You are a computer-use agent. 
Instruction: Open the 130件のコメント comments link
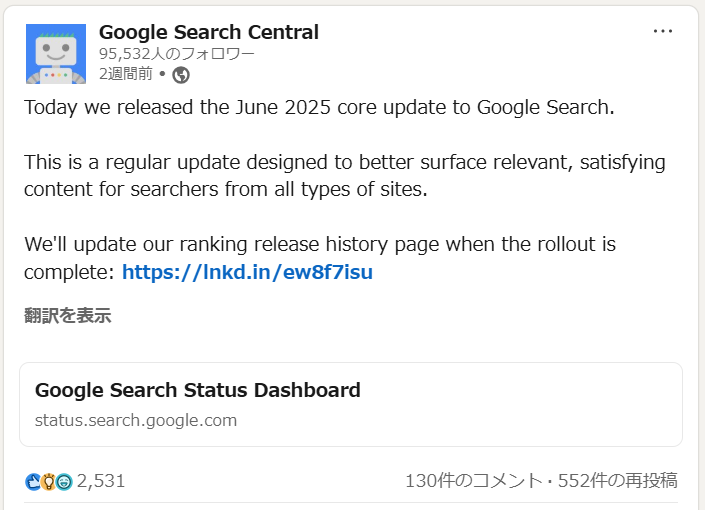[x=474, y=481]
